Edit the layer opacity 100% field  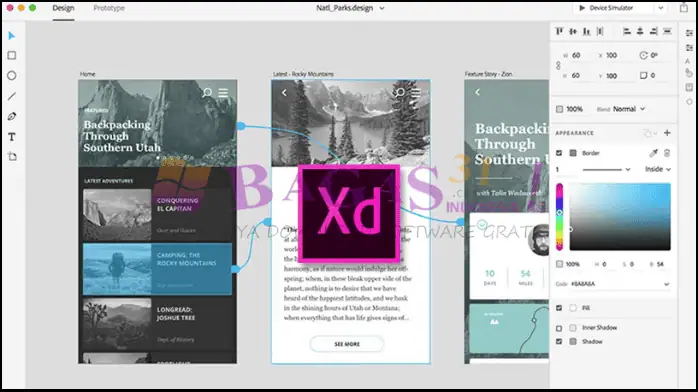pos(574,109)
